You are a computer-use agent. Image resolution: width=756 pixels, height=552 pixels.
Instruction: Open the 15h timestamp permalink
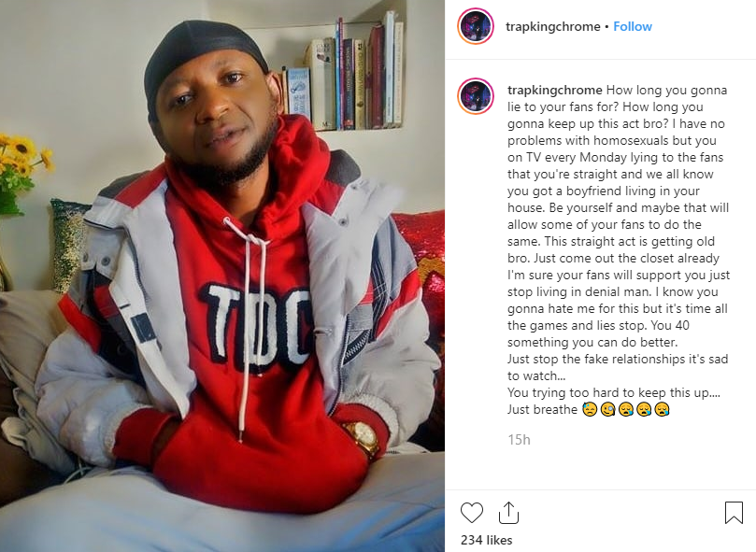pos(519,440)
